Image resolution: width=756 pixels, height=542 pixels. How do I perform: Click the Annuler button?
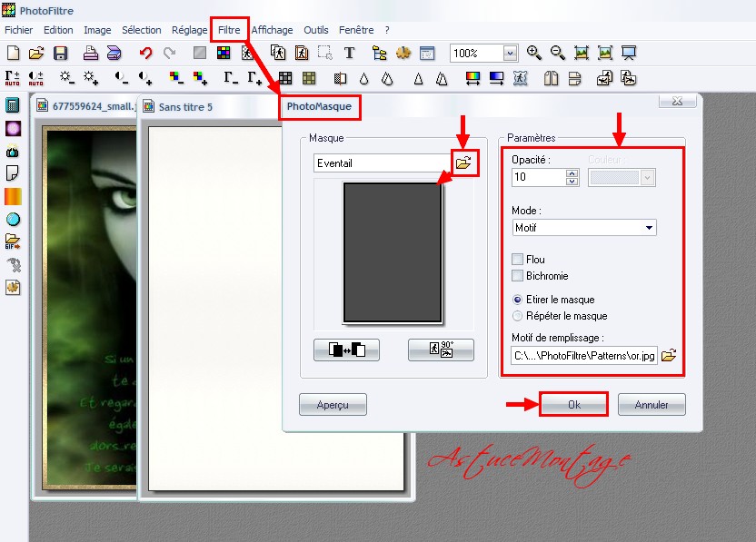tap(652, 404)
